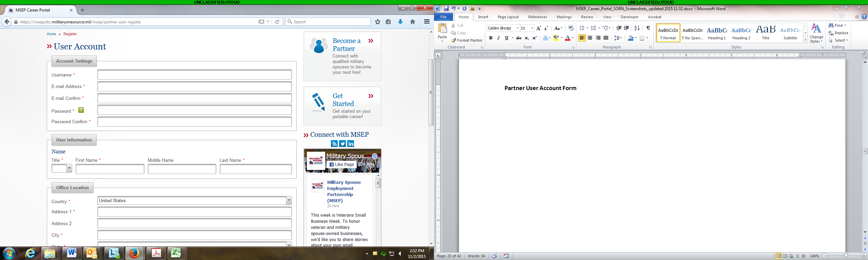Switch to Print Layout view in Word status bar
This screenshot has height=260, width=868.
click(x=778, y=256)
